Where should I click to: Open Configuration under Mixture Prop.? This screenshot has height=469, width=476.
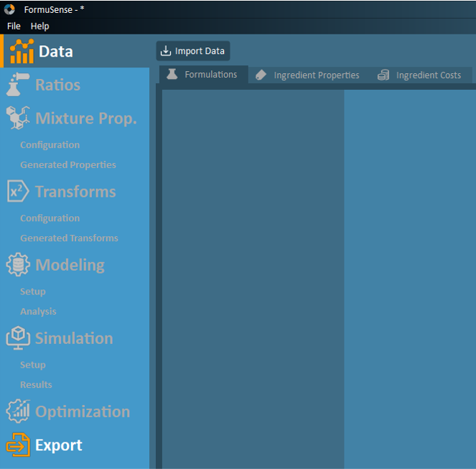click(50, 144)
